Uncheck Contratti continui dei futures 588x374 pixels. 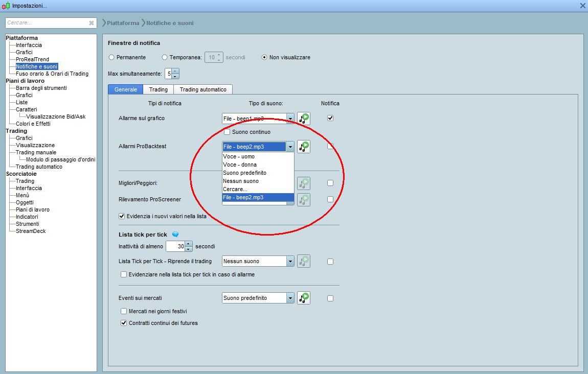(x=123, y=323)
